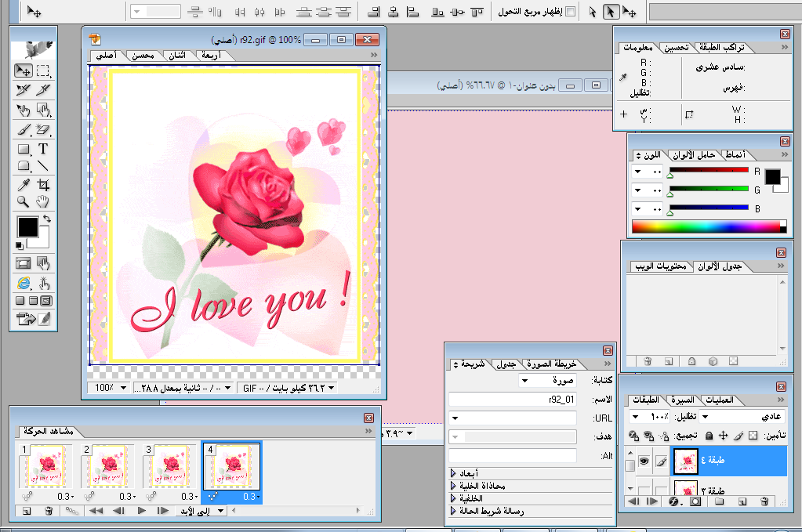Screen dimensions: 802x532
Task: Click the slice name field r92_01
Action: [x=512, y=399]
